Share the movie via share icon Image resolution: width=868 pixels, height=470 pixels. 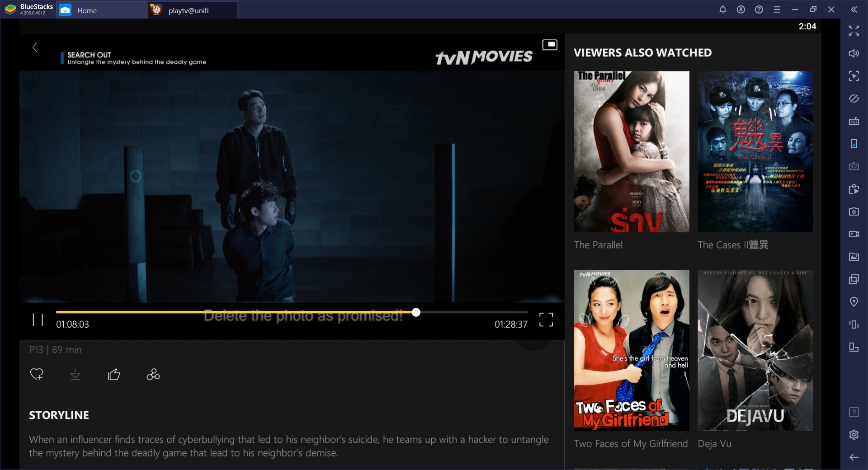tap(153, 374)
